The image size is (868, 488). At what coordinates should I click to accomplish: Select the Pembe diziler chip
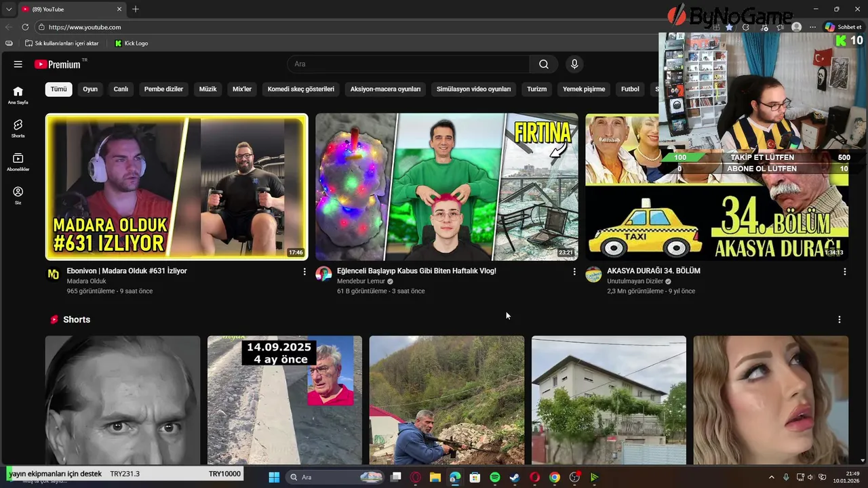[163, 89]
